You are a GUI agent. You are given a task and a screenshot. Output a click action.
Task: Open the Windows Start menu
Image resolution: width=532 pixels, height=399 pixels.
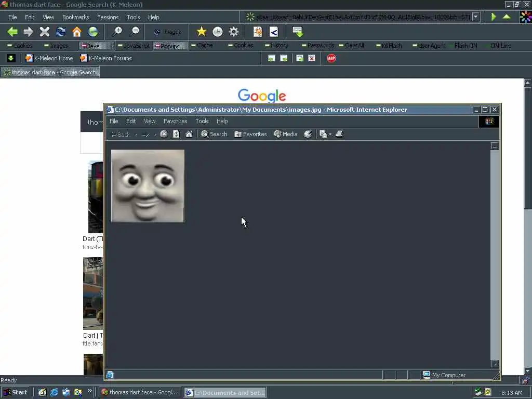15,393
